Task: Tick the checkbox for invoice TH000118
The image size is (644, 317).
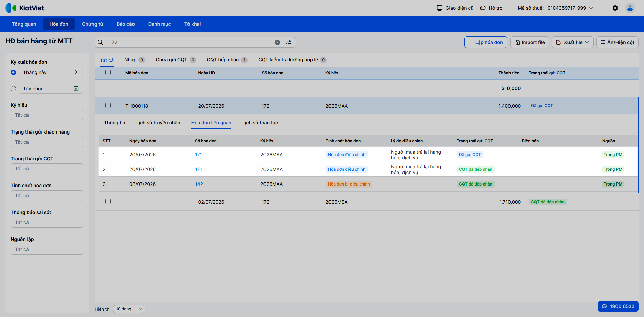Action: 108,105
